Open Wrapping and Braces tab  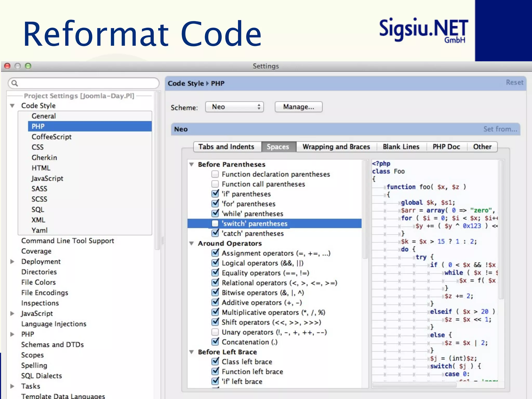click(336, 147)
